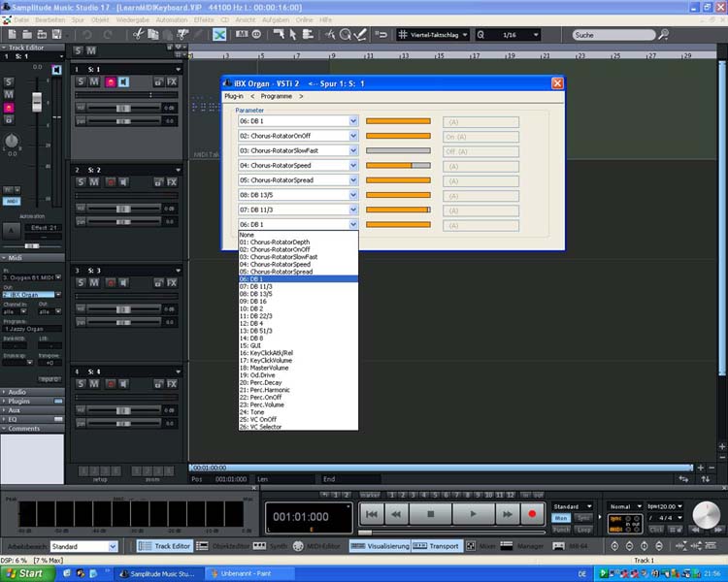Viewport: 728px width, 582px height.
Task: Open the 08: DB 13/5 parameter dropdown
Action: [353, 195]
